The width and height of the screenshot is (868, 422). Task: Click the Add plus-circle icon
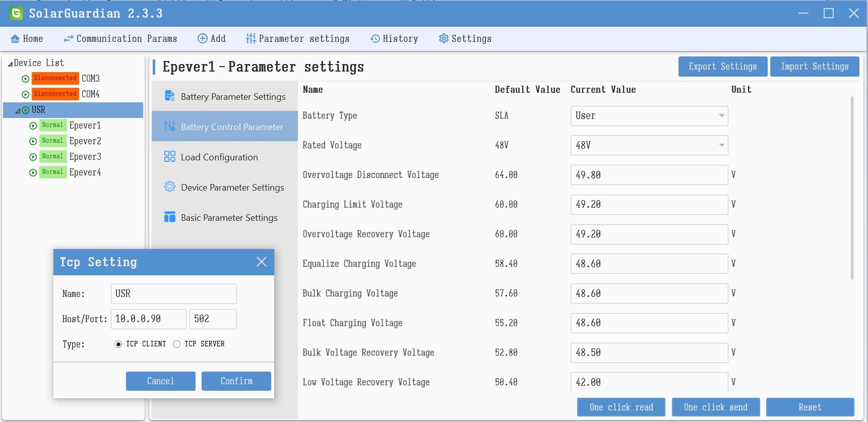[x=202, y=39]
